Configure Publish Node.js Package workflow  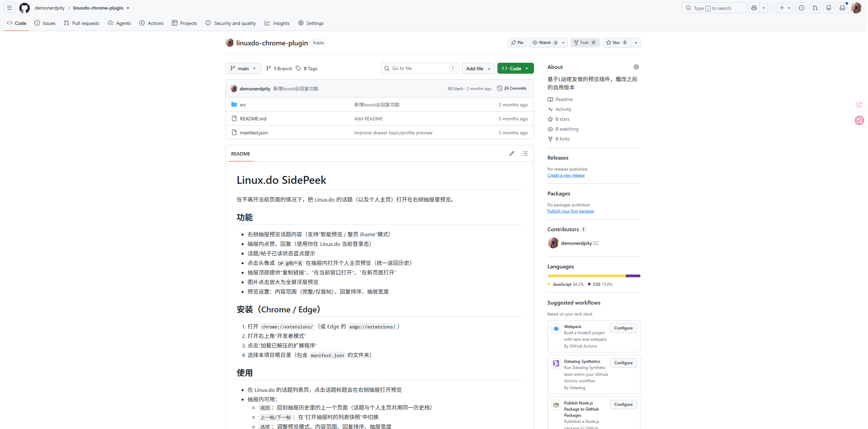pyautogui.click(x=623, y=404)
